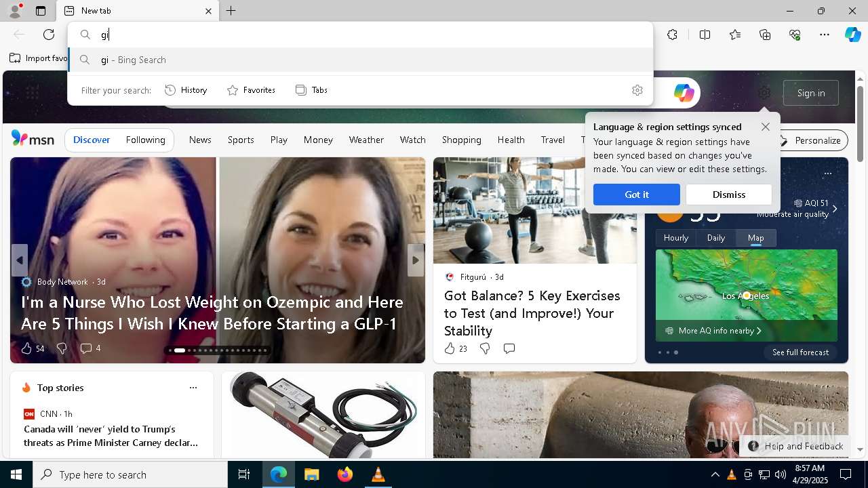Screen dimensions: 868x488
Task: Switch weather card to Map
Action: pos(756,238)
